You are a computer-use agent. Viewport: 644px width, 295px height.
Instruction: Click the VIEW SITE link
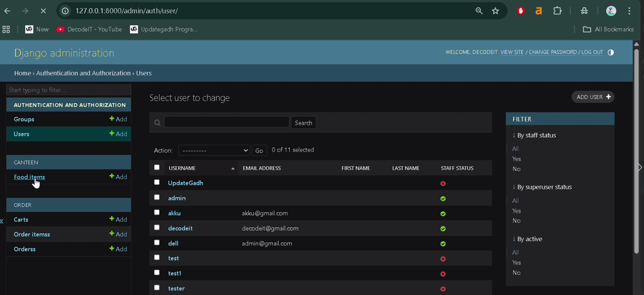coord(512,52)
